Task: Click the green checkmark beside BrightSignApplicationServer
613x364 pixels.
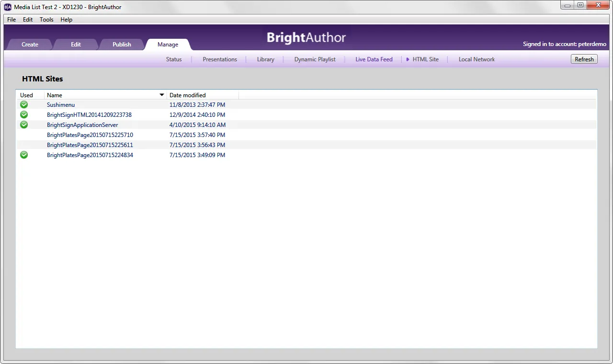Action: click(24, 125)
